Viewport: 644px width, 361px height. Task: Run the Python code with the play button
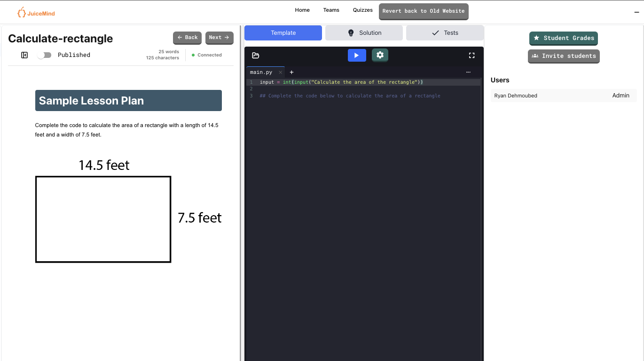click(357, 55)
